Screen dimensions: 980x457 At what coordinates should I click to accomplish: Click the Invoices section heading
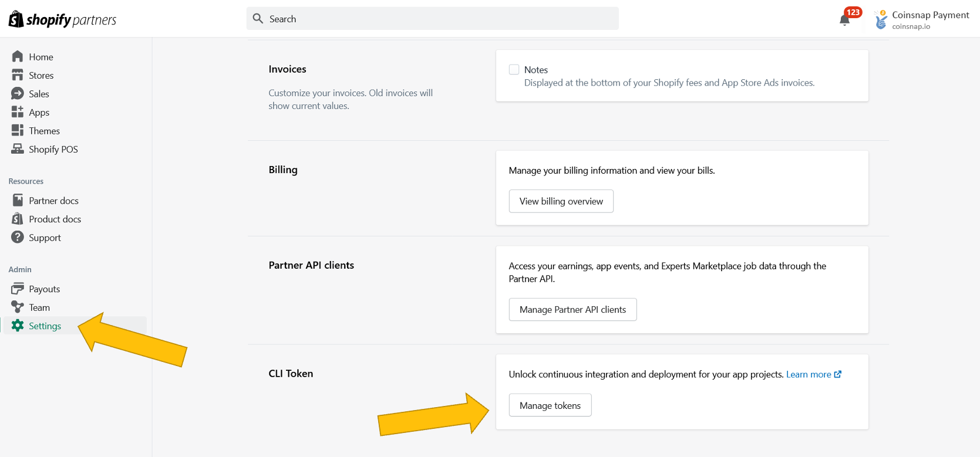pyautogui.click(x=287, y=69)
